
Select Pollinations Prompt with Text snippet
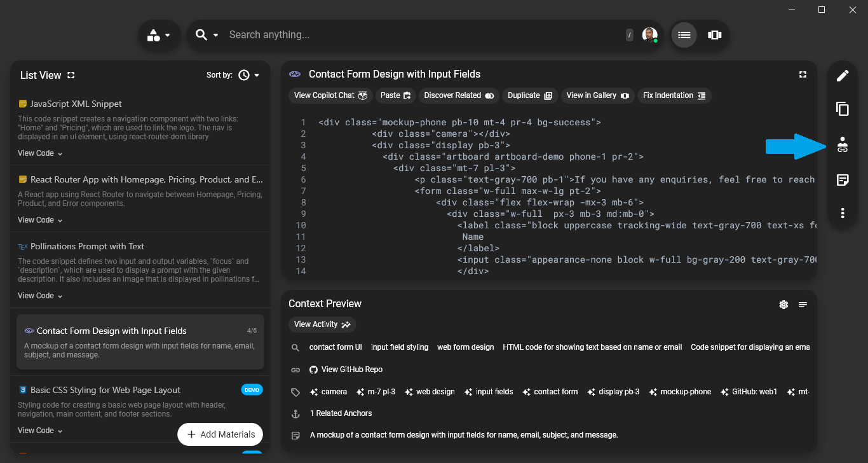[x=87, y=246]
